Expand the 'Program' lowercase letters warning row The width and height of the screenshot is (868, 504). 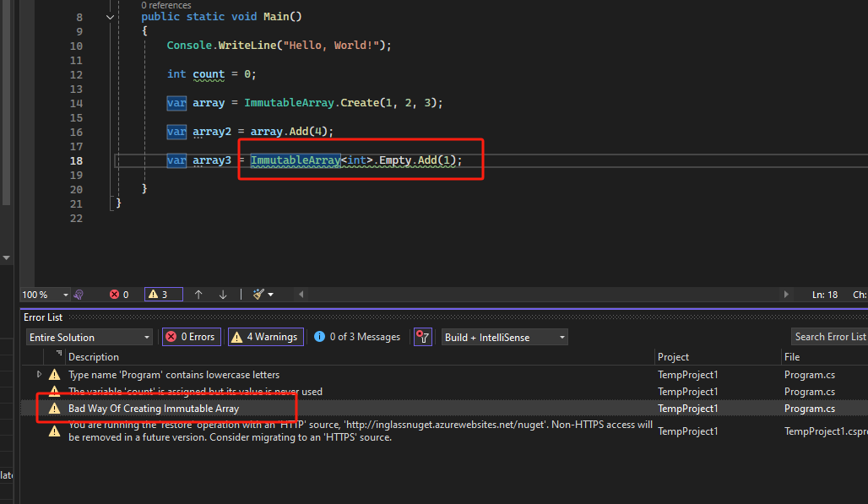coord(39,375)
